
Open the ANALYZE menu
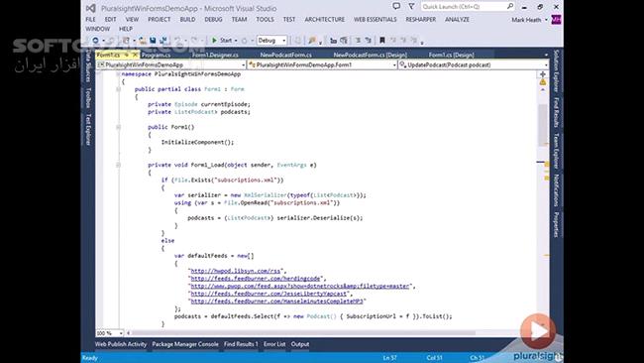tap(457, 19)
